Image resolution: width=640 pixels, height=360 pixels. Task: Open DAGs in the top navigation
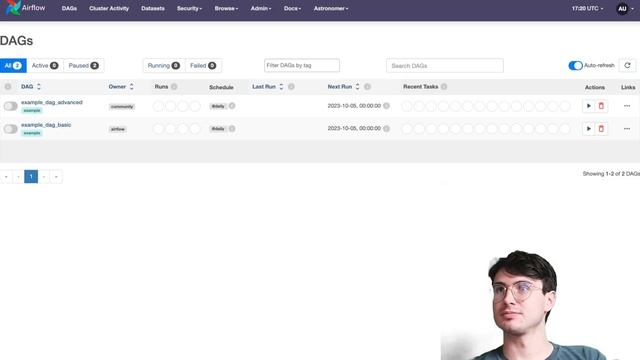69,8
